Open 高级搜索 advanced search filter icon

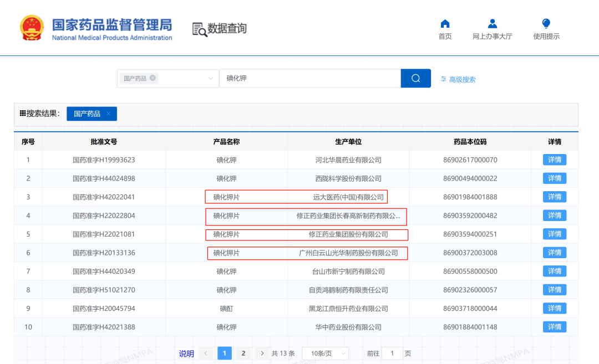point(458,79)
